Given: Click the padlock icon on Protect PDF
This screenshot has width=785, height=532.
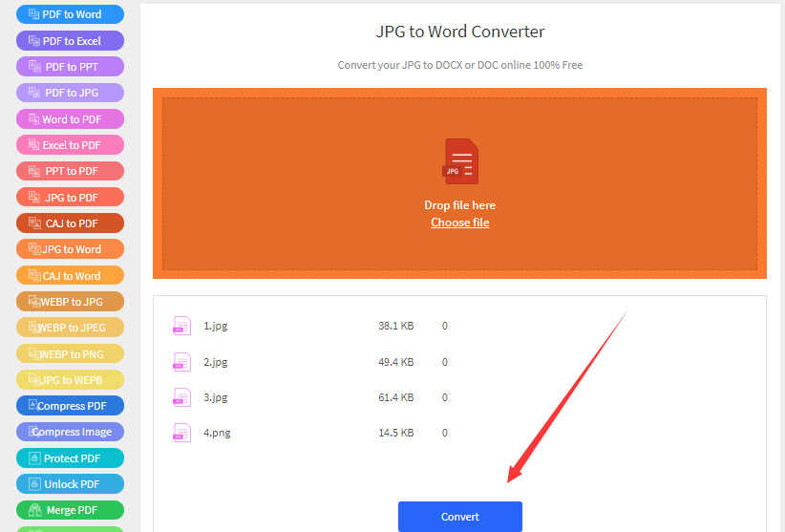Looking at the screenshot, I should click(34, 458).
